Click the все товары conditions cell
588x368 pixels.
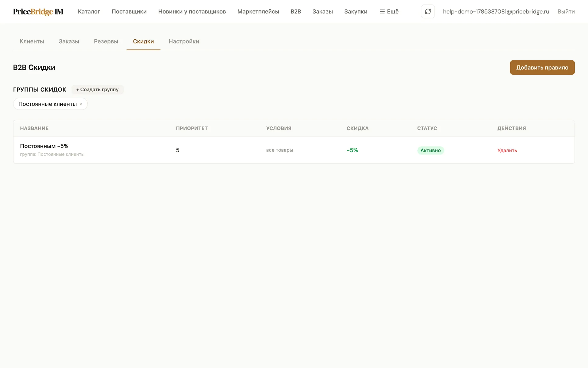280,150
